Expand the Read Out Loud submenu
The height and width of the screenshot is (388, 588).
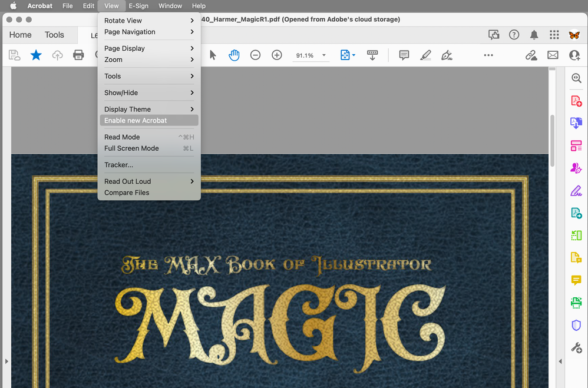pos(149,181)
